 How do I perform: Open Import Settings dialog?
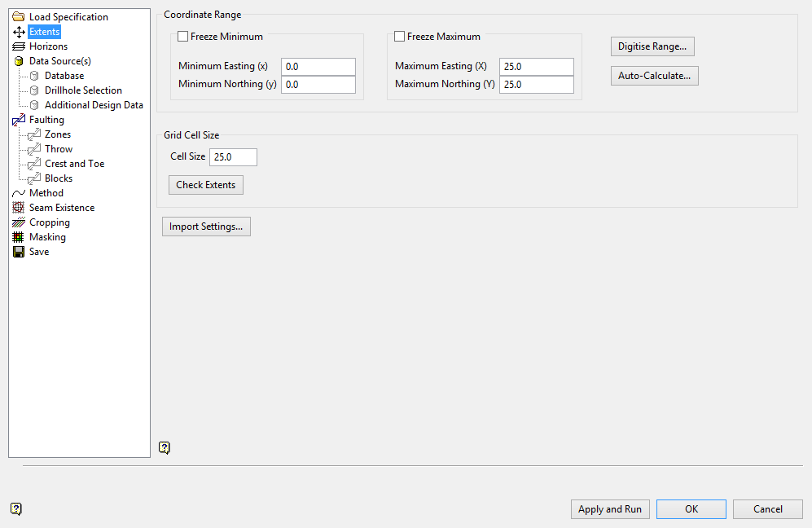[206, 227]
